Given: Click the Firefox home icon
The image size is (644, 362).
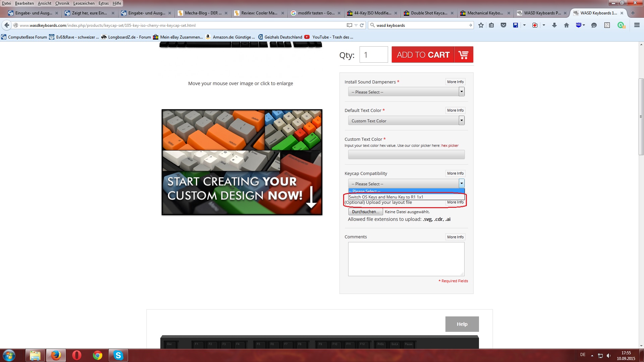Looking at the screenshot, I should tap(566, 25).
